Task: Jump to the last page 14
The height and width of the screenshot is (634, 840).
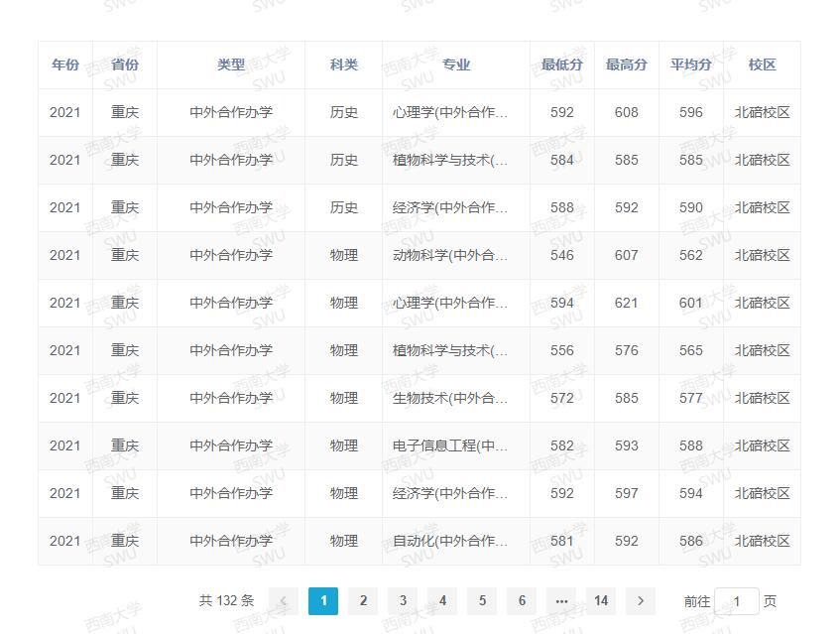Action: (601, 601)
